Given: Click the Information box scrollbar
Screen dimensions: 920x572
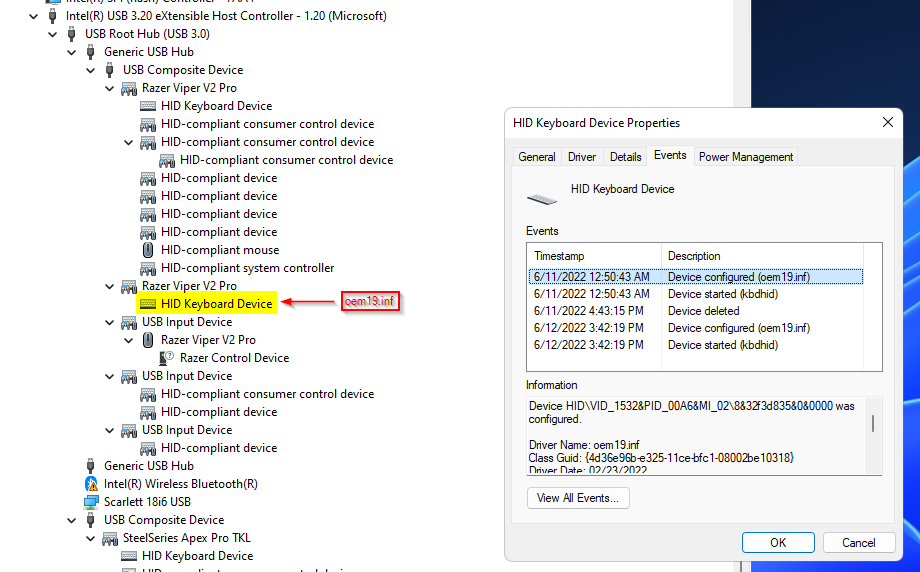Looking at the screenshot, I should tap(874, 425).
